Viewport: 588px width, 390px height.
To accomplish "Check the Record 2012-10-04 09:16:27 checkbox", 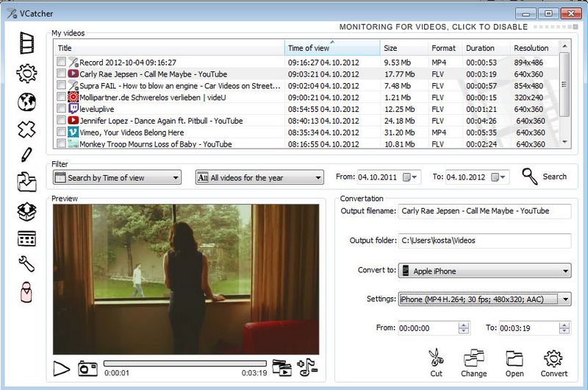I will (x=61, y=62).
